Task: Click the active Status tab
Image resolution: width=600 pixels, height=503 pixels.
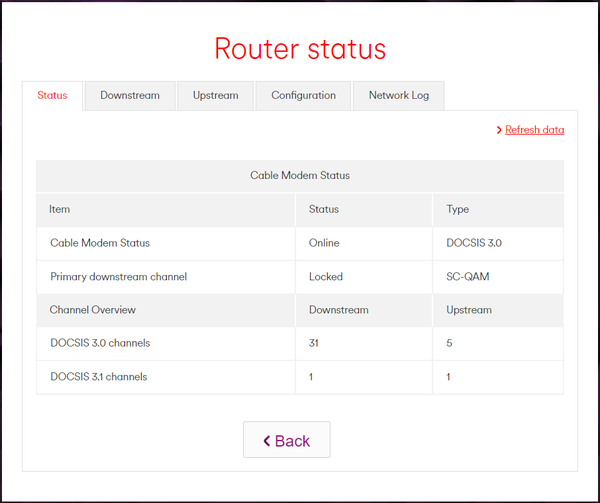Action: click(x=52, y=96)
